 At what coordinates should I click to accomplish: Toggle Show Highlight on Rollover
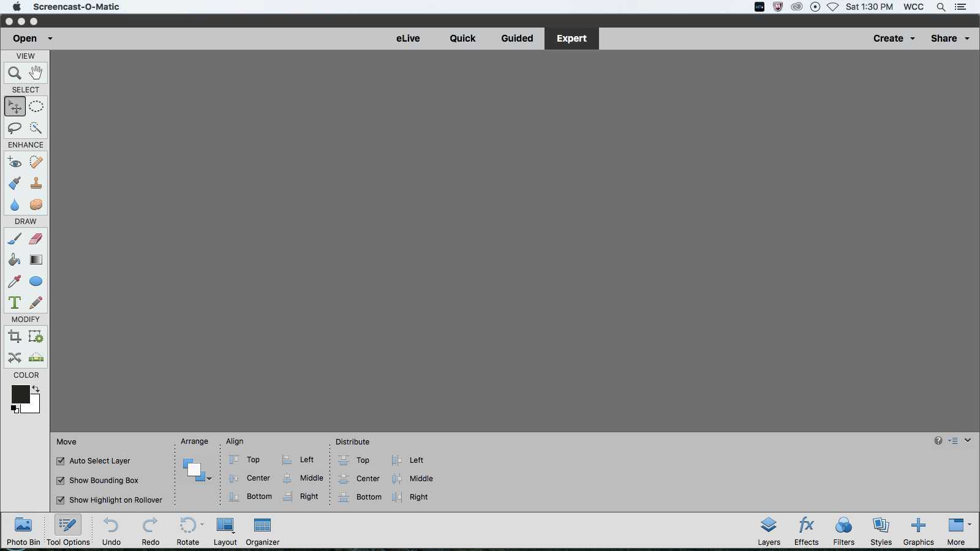point(61,500)
